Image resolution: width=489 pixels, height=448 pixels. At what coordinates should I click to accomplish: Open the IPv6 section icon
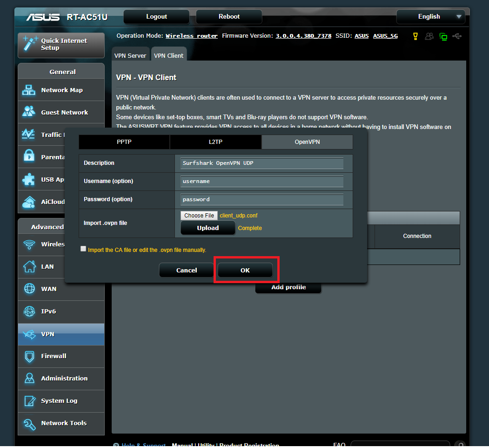point(29,311)
